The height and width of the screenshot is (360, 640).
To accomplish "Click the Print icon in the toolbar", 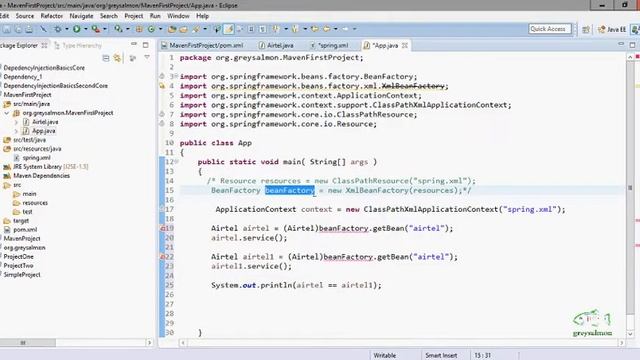I will (x=29, y=29).
